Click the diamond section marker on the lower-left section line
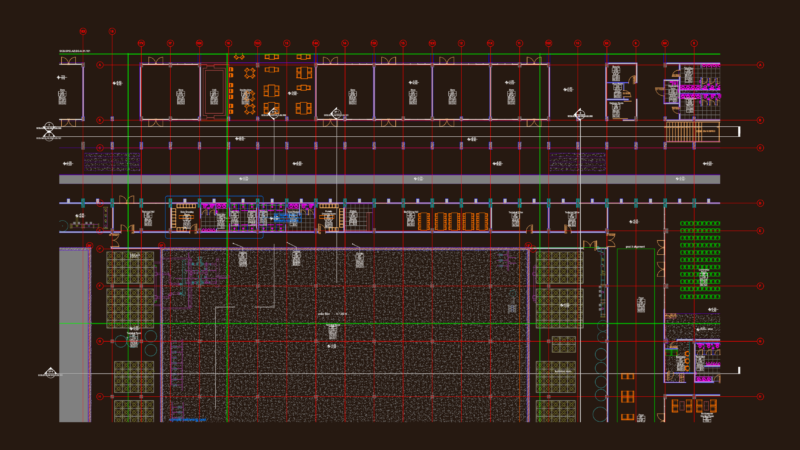800x450 pixels. tap(51, 373)
